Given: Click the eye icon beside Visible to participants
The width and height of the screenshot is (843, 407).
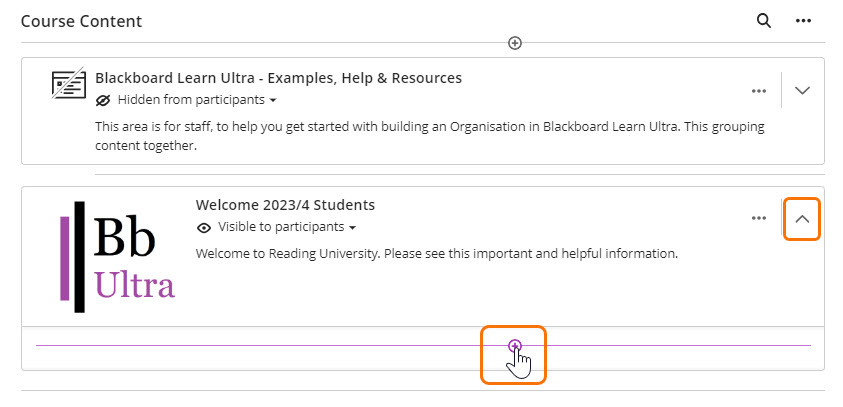Looking at the screenshot, I should pyautogui.click(x=204, y=227).
